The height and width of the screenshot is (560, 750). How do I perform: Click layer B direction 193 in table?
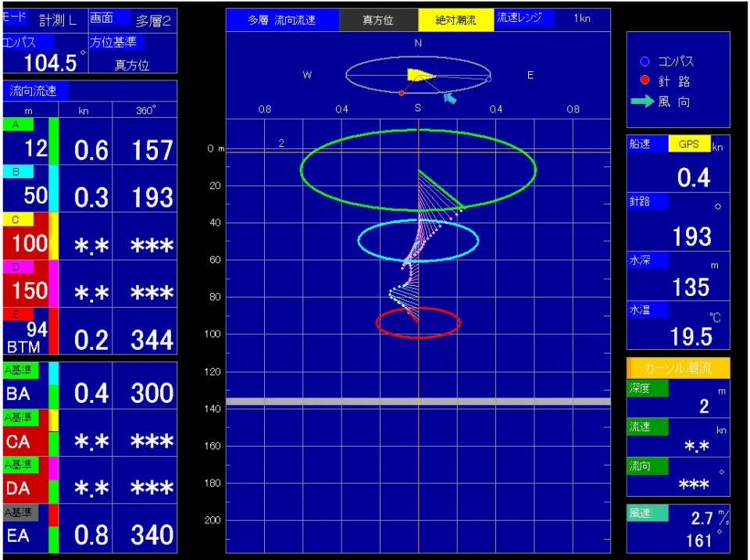[x=152, y=198]
